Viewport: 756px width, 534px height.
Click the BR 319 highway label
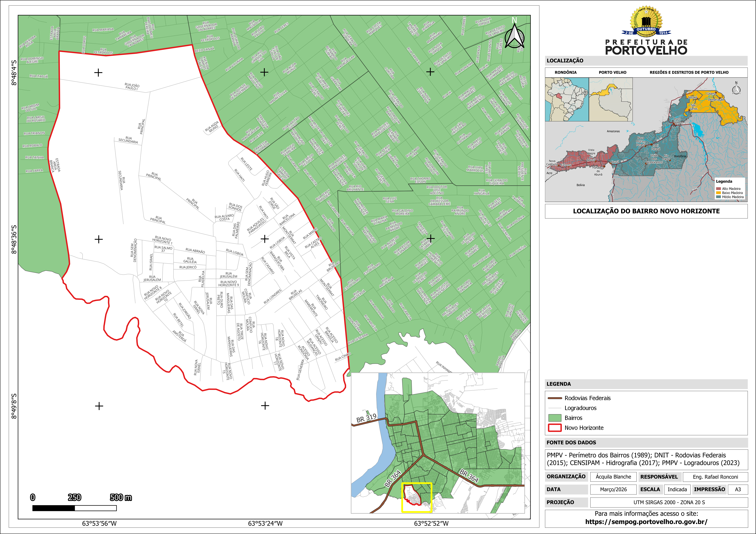(366, 418)
